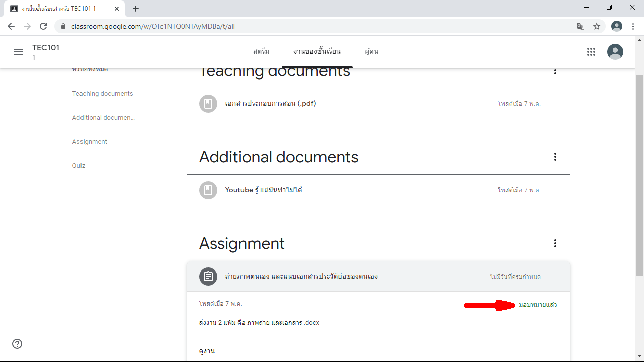This screenshot has width=644, height=362.
Task: Select Assignment topic in the sidebar
Action: click(90, 142)
